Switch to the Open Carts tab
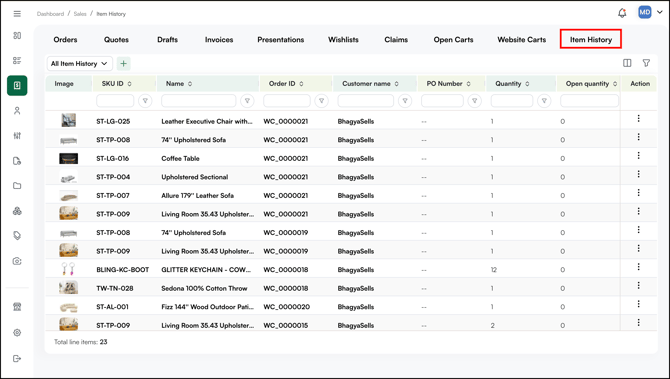 [x=453, y=40]
